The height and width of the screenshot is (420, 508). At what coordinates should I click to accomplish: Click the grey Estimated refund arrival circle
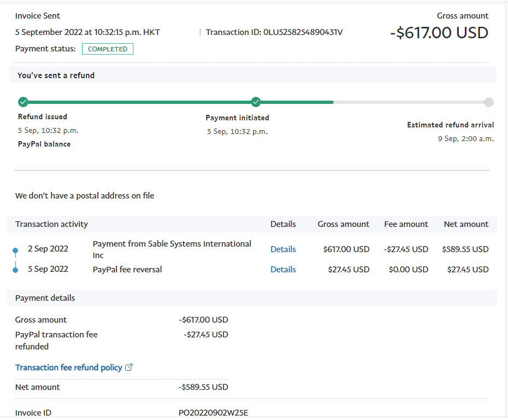click(488, 102)
